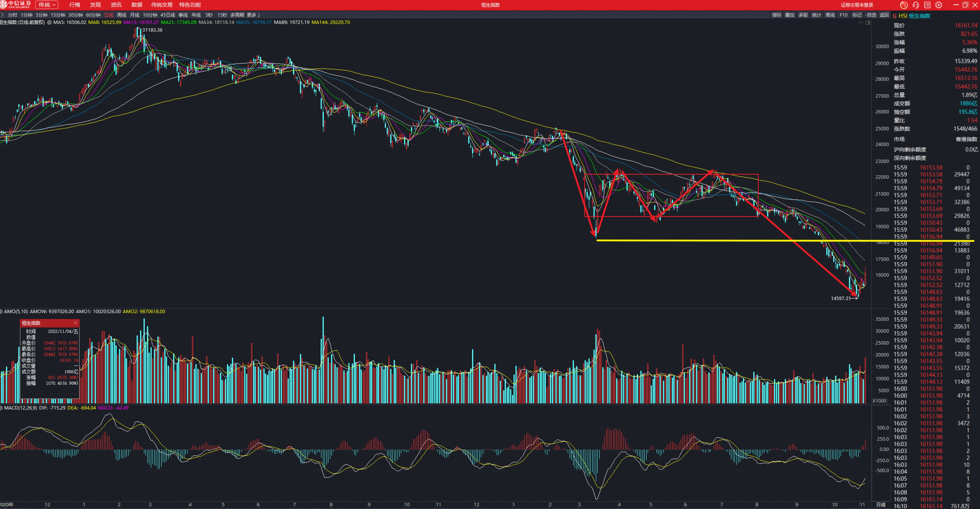Switch to 45日线 period

click(x=168, y=15)
